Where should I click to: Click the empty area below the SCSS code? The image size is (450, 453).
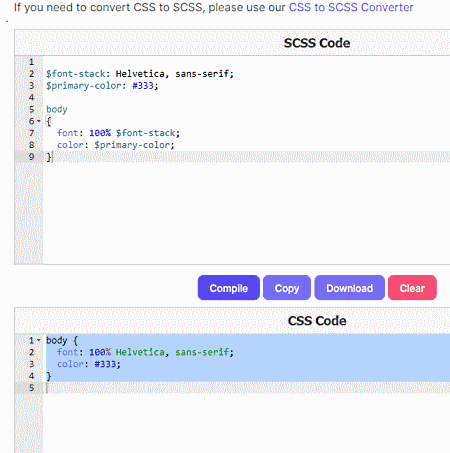(x=247, y=213)
